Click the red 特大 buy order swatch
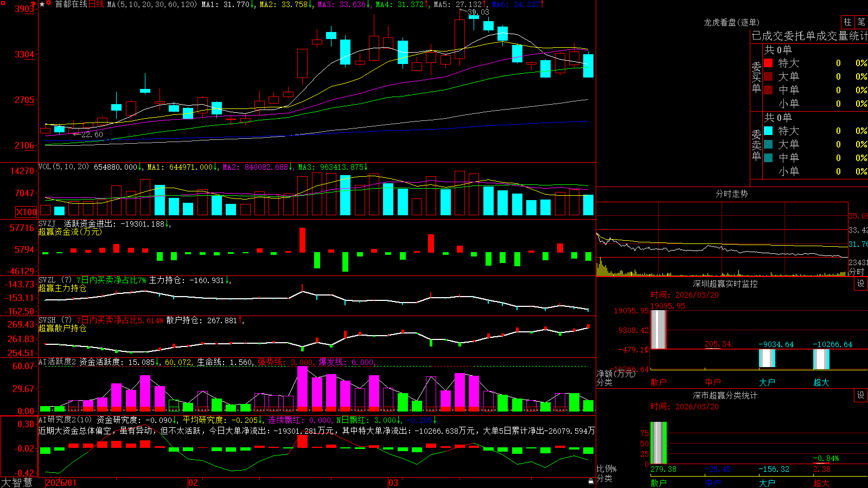The height and width of the screenshot is (488, 868). point(768,63)
